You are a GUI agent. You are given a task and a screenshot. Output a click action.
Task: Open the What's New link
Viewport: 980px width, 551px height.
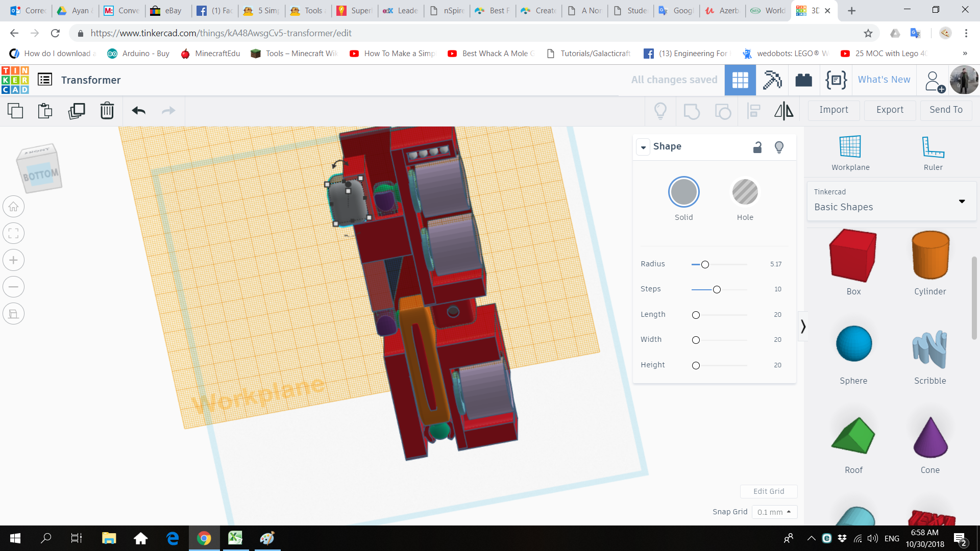[884, 80]
